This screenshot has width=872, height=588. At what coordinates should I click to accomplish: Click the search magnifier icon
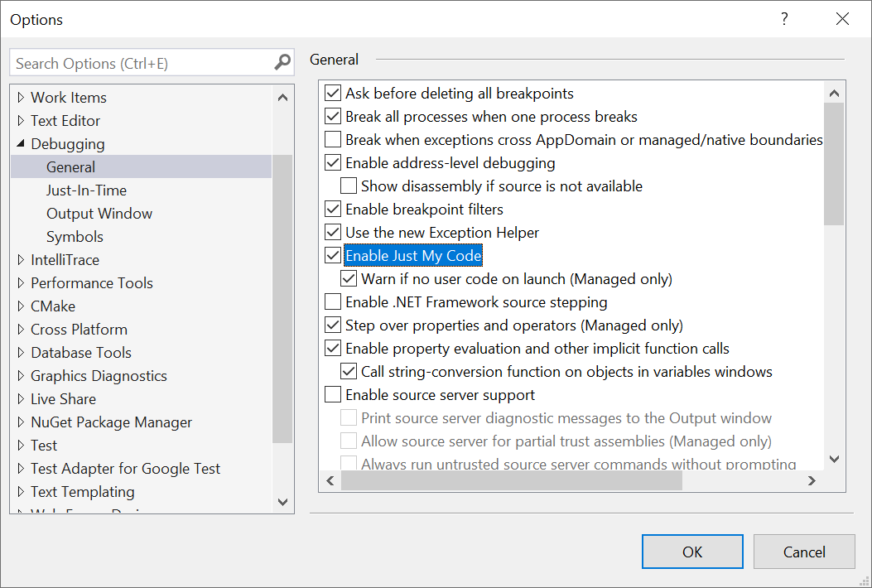click(x=282, y=62)
